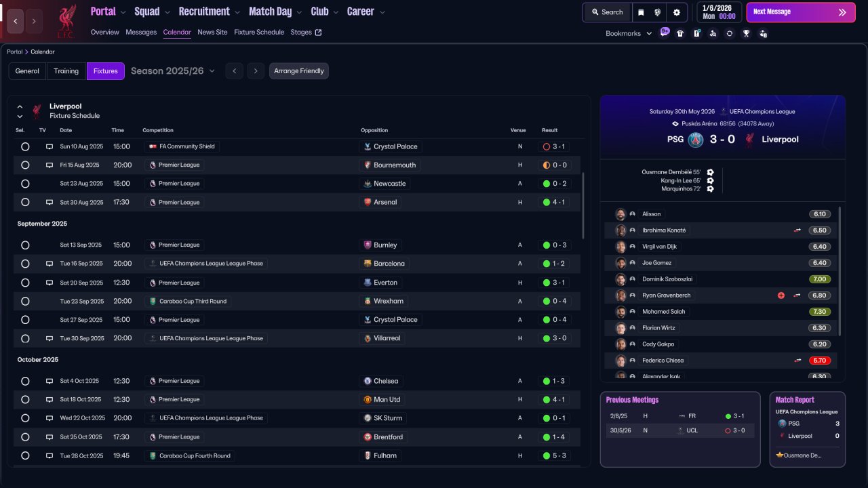Click the Next Message button
The height and width of the screenshot is (488, 868).
coord(800,12)
